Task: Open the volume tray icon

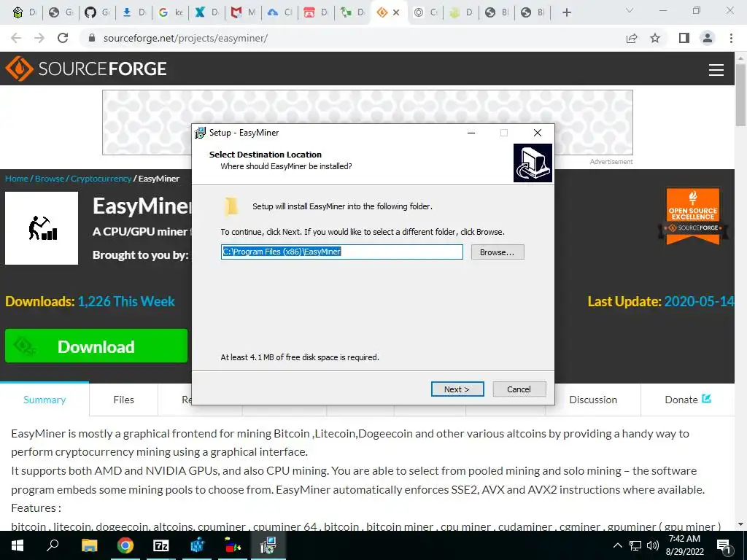Action: (x=652, y=545)
